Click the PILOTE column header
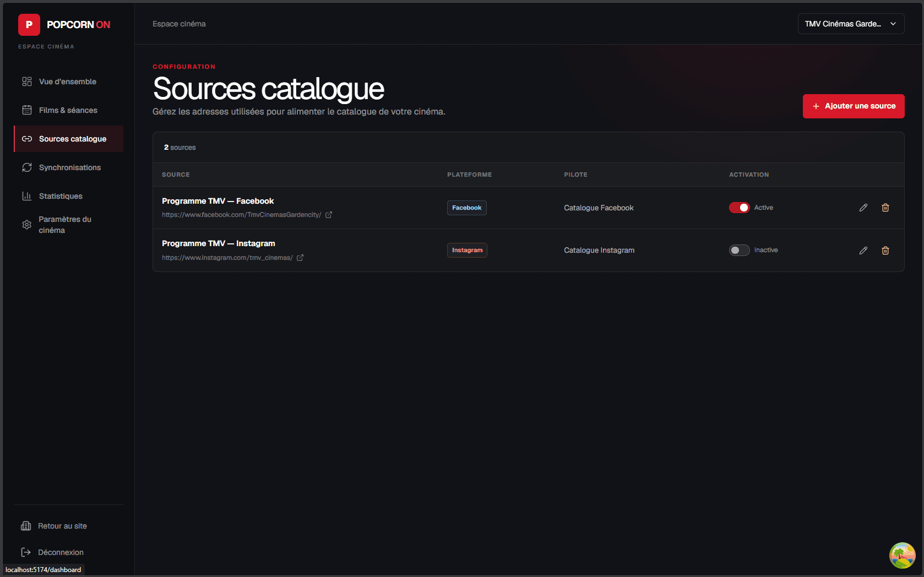Screen dimensions: 924x577 (x=575, y=175)
